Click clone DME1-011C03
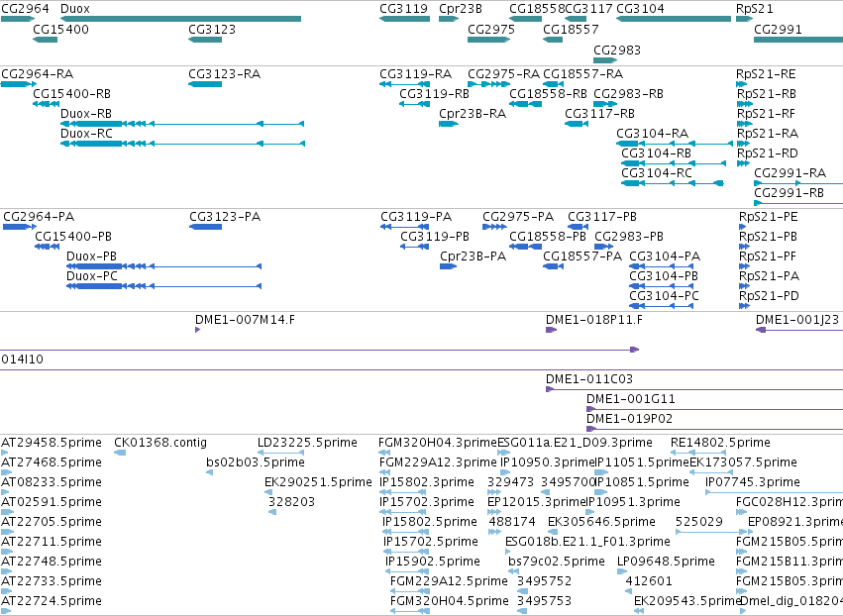The height and width of the screenshot is (616, 843). tap(589, 379)
